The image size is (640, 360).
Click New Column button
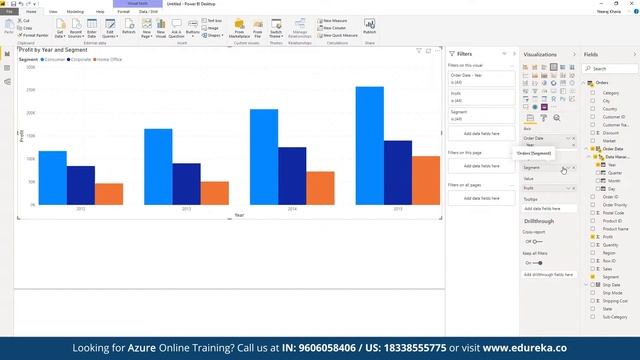[332, 28]
